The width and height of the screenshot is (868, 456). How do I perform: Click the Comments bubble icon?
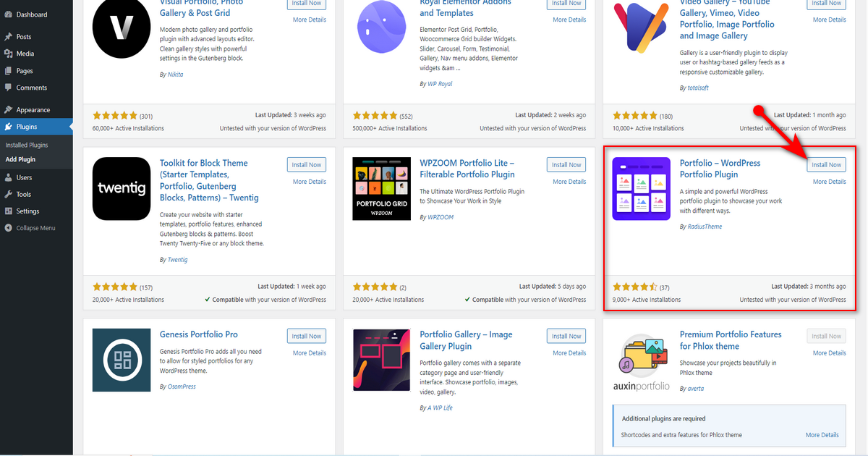pos(8,88)
